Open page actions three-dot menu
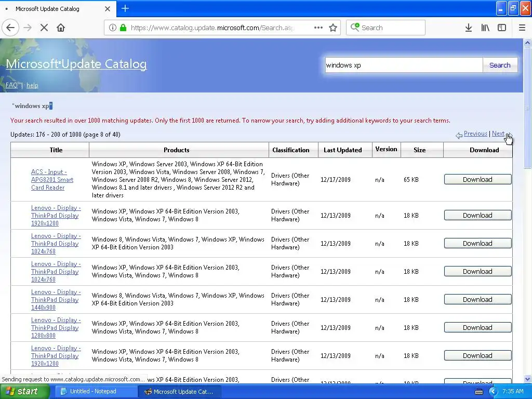The width and height of the screenshot is (532, 399). (x=318, y=28)
